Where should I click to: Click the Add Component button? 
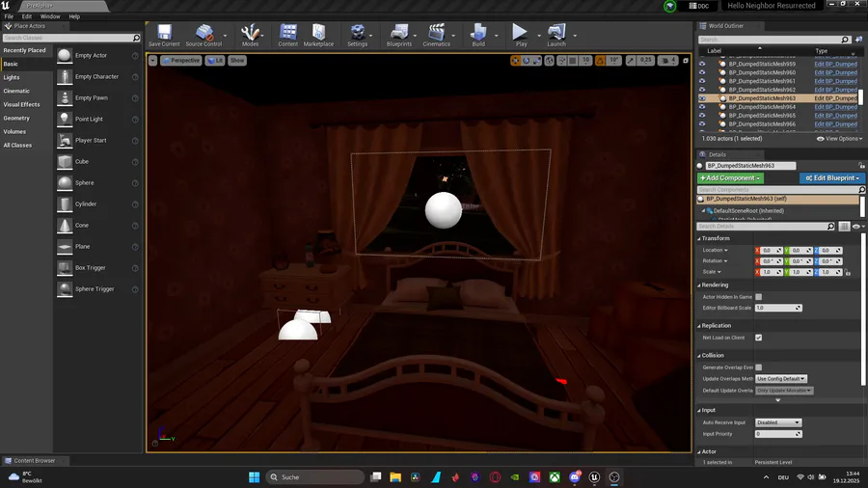[730, 178]
